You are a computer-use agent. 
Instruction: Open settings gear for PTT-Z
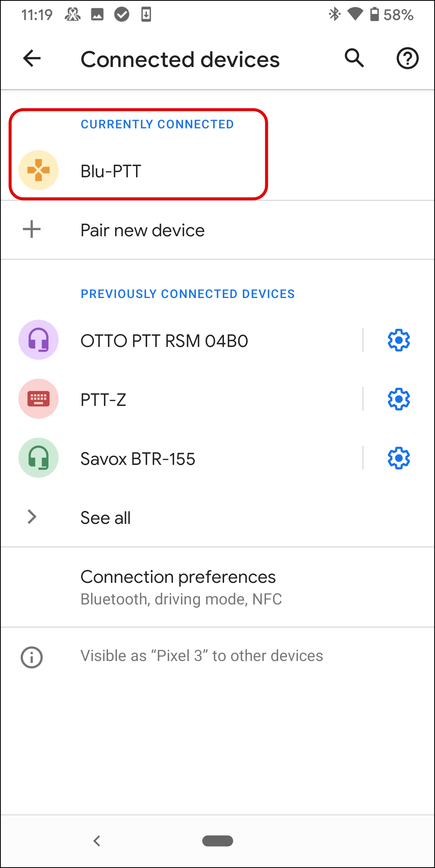point(398,399)
